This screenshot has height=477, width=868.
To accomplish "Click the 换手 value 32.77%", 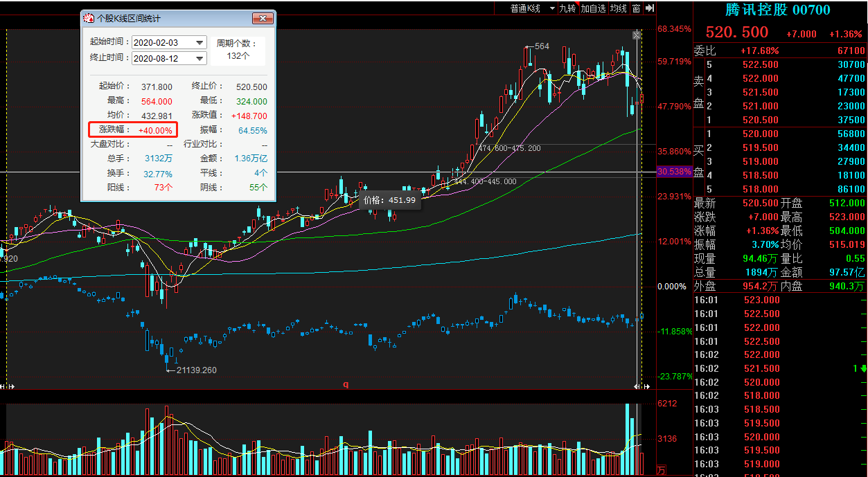I will (x=158, y=173).
